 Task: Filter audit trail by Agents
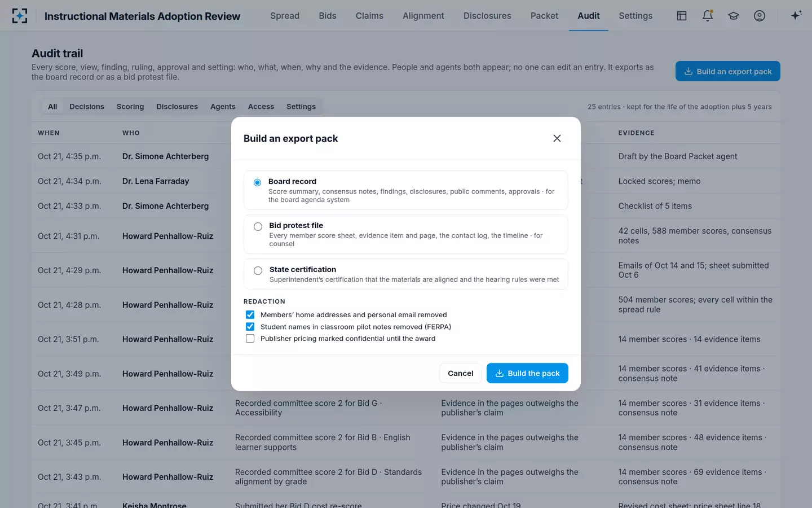tap(223, 107)
